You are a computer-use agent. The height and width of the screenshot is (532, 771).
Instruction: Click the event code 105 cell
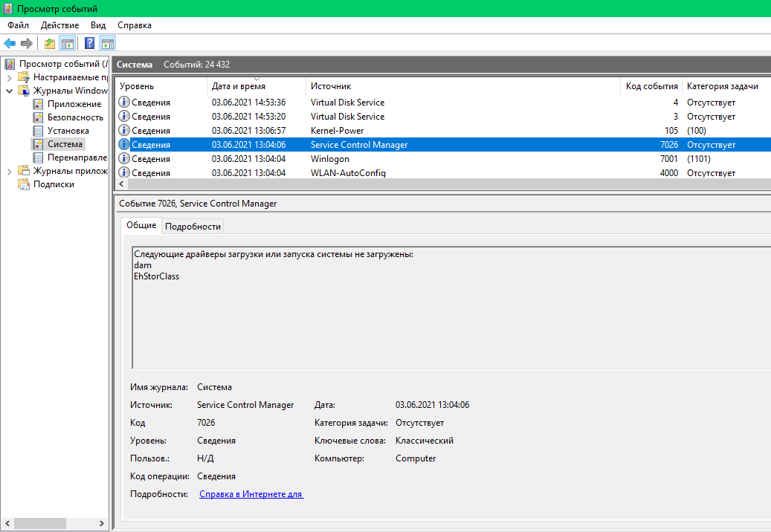pos(671,131)
